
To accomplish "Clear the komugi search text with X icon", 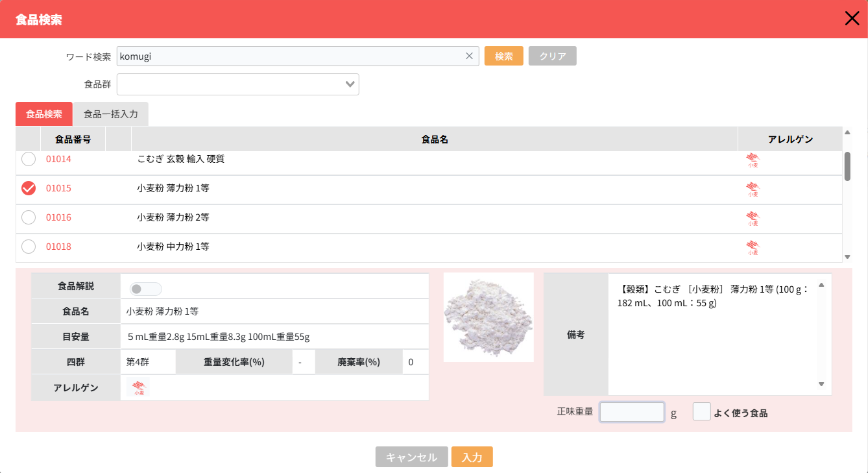I will click(x=469, y=56).
